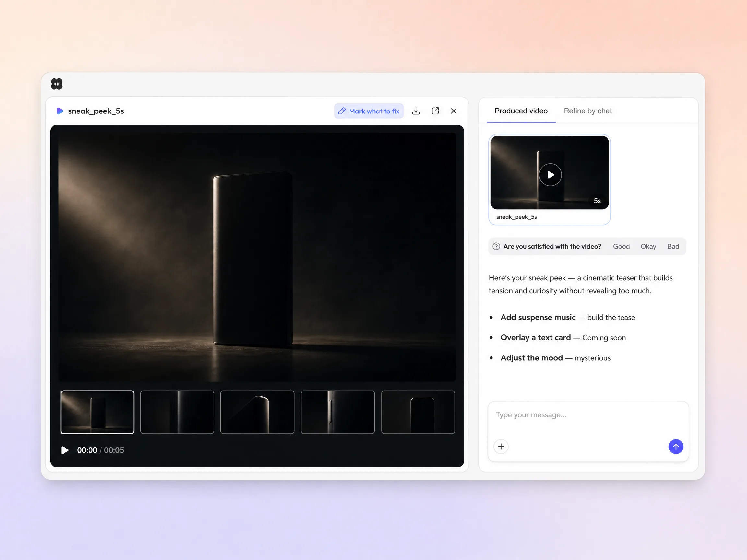Select the third filmstrip thumbnail with curved edge

click(257, 412)
